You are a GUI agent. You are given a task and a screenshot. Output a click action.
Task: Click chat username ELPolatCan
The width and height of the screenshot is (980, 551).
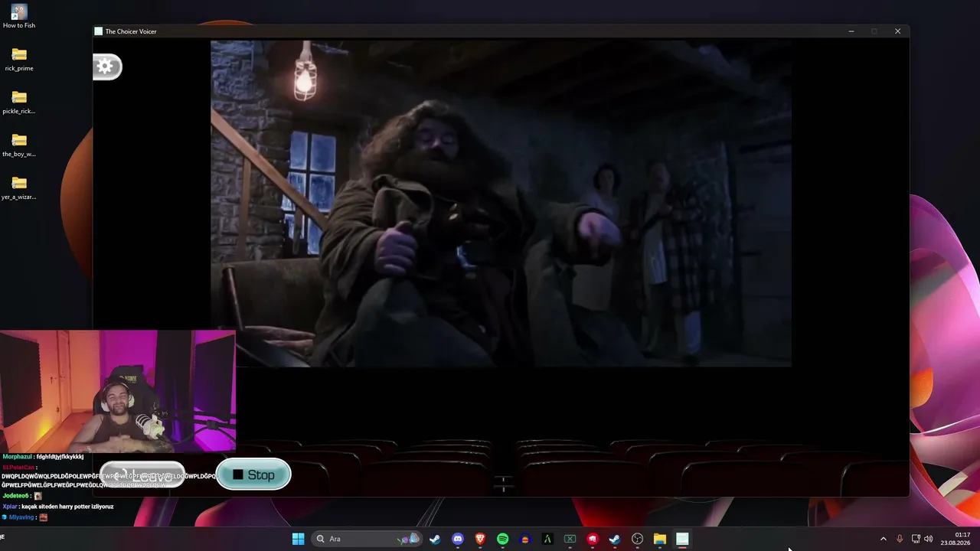(x=18, y=467)
